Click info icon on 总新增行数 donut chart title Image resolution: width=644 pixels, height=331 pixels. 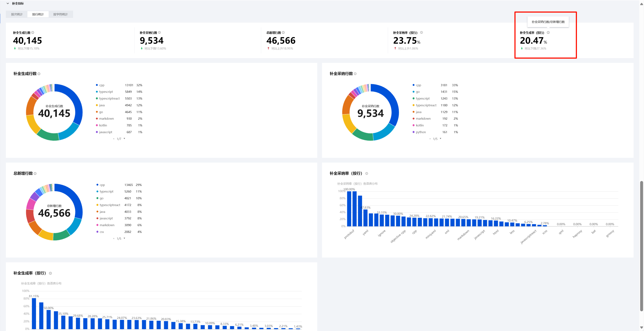(35, 173)
